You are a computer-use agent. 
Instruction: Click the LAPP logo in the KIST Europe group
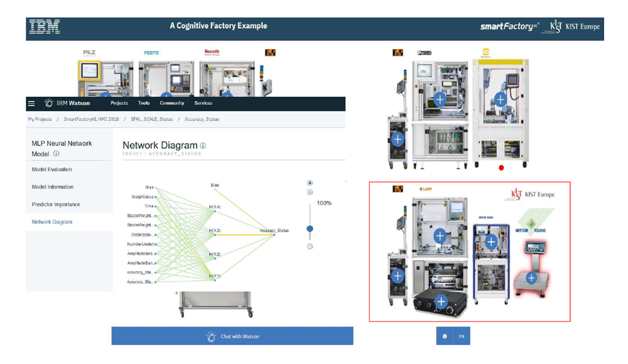[x=426, y=189]
